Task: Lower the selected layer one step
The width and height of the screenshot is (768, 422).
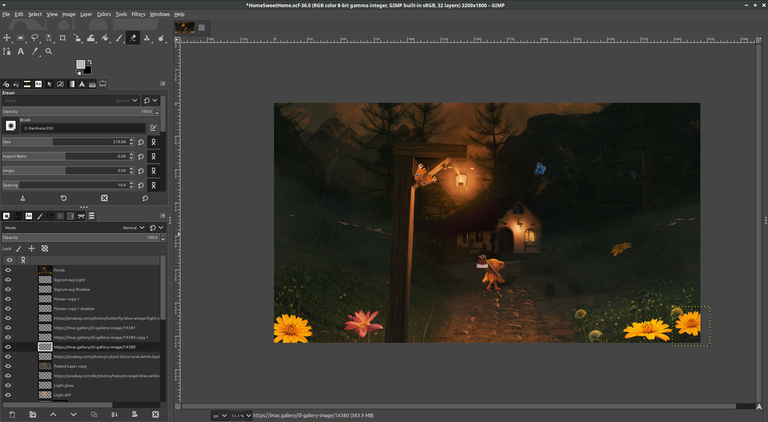Action: coord(73,415)
